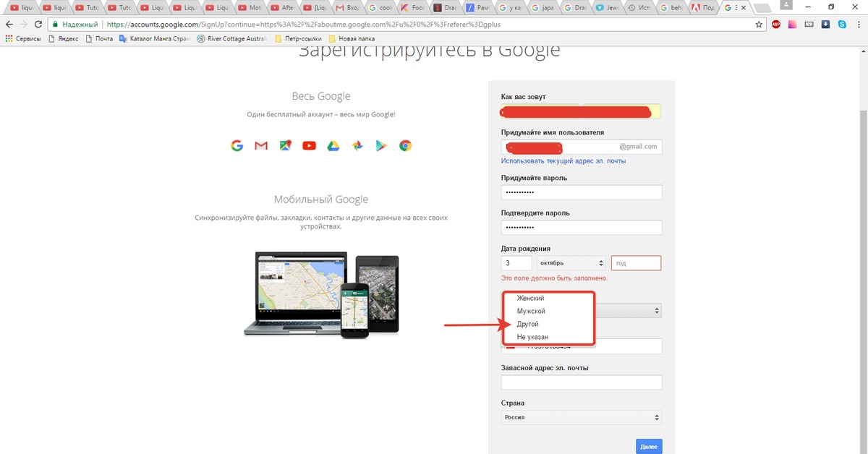Click the Google Drive product icon
The width and height of the screenshot is (868, 454).
[x=333, y=145]
